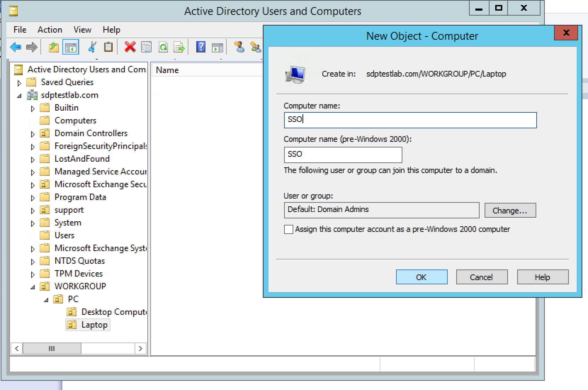The image size is (588, 390).
Task: Expand the Saved Queries node
Action: tap(19, 83)
